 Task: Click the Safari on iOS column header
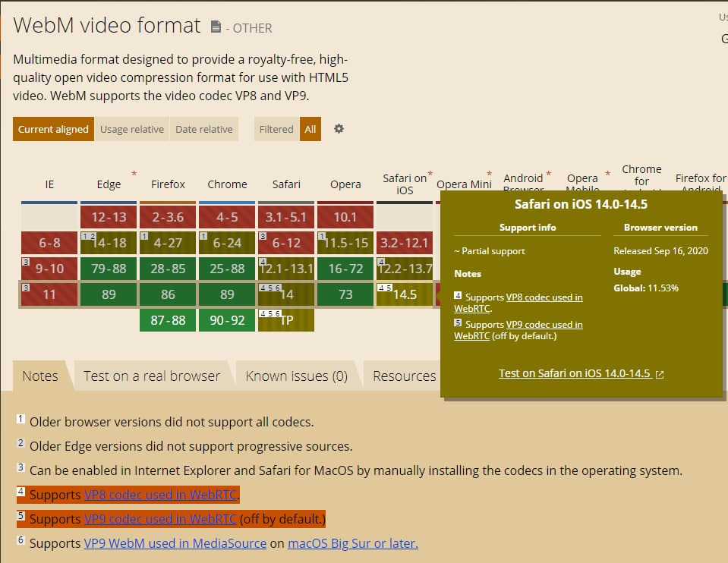point(405,184)
